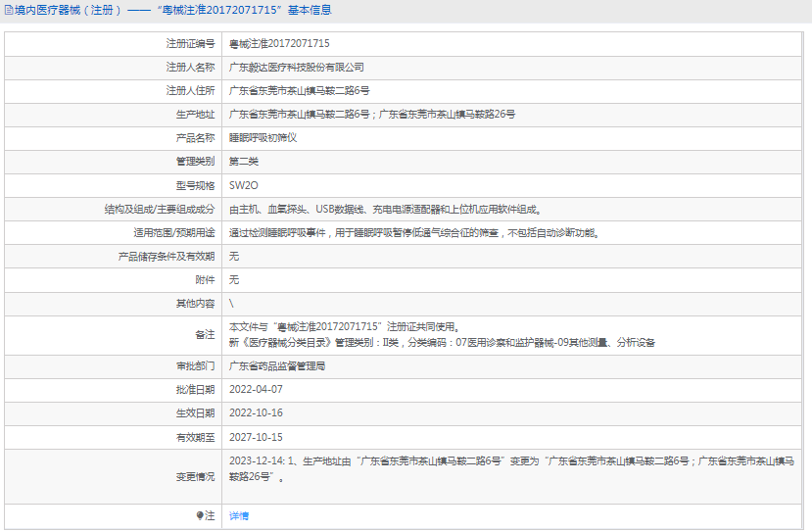Select management class 第二类
This screenshot has width=812, height=532.
243,161
